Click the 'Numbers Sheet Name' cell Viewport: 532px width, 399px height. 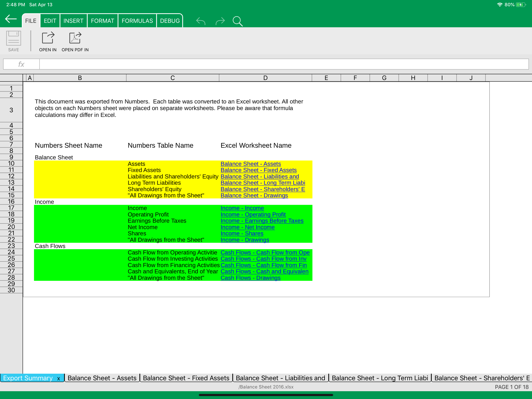(x=69, y=145)
